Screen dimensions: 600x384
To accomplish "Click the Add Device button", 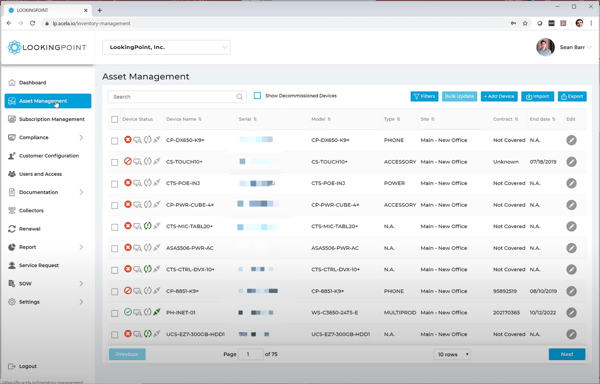I will coord(499,96).
